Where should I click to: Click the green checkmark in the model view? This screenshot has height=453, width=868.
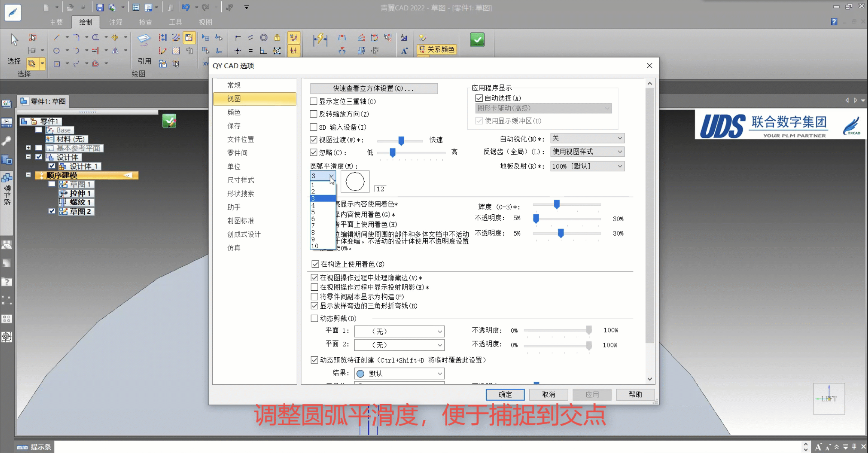coord(169,121)
